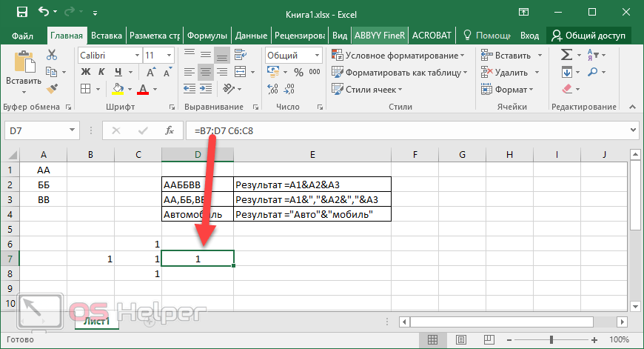
Task: Click the Cut scissors icon
Action: (x=52, y=55)
